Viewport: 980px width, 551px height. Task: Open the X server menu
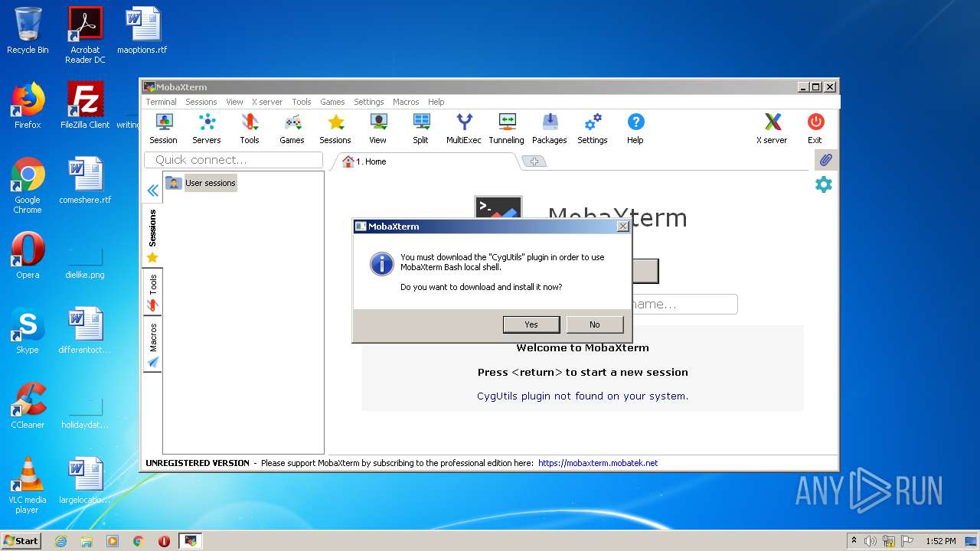[267, 102]
